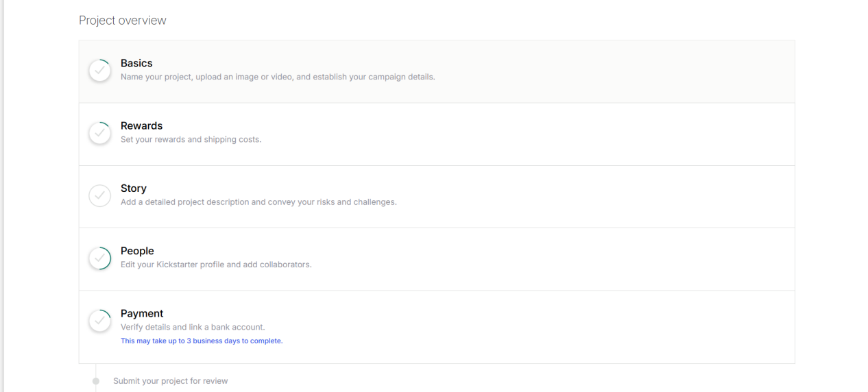Go to the Story section title
This screenshot has height=392, width=868.
coord(134,188)
